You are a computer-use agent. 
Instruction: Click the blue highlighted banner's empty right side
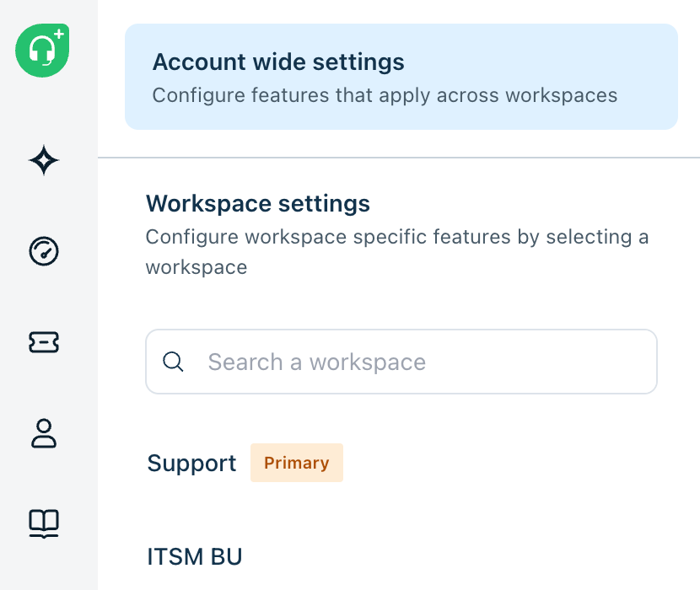pos(648,77)
